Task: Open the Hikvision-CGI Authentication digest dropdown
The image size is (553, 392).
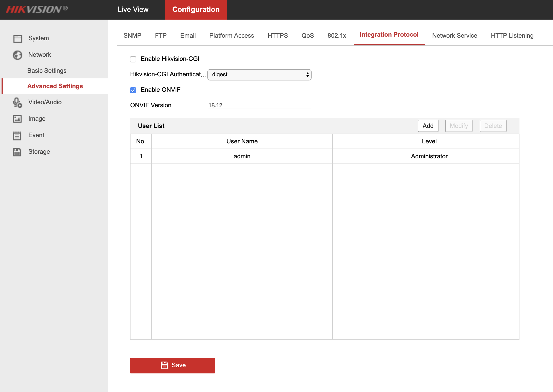Action: click(259, 75)
